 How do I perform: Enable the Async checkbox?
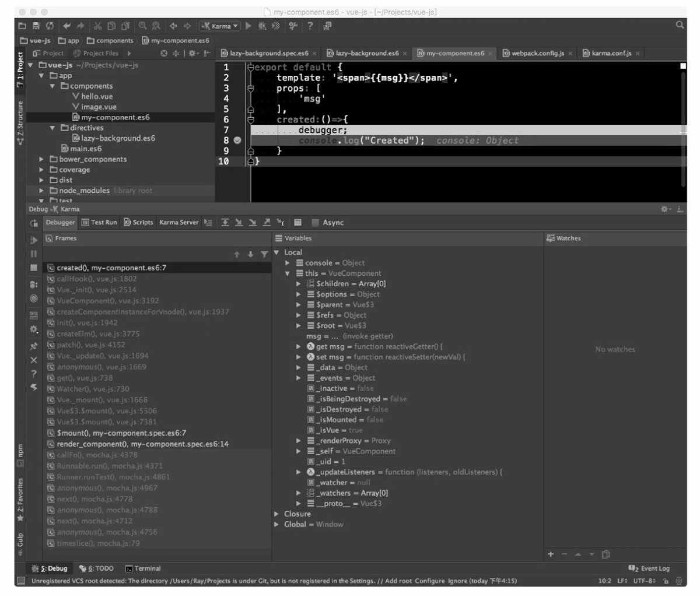[316, 223]
